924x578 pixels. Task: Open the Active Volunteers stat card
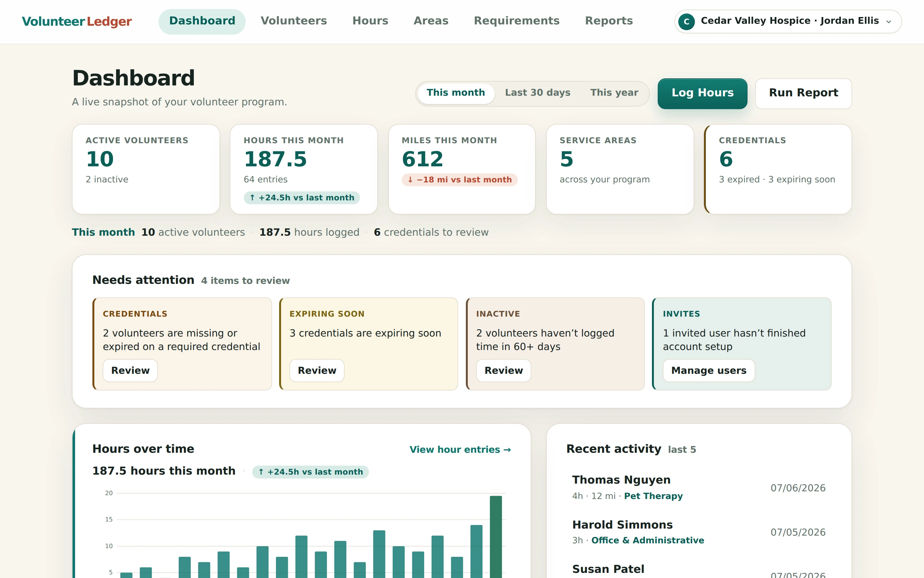point(146,169)
